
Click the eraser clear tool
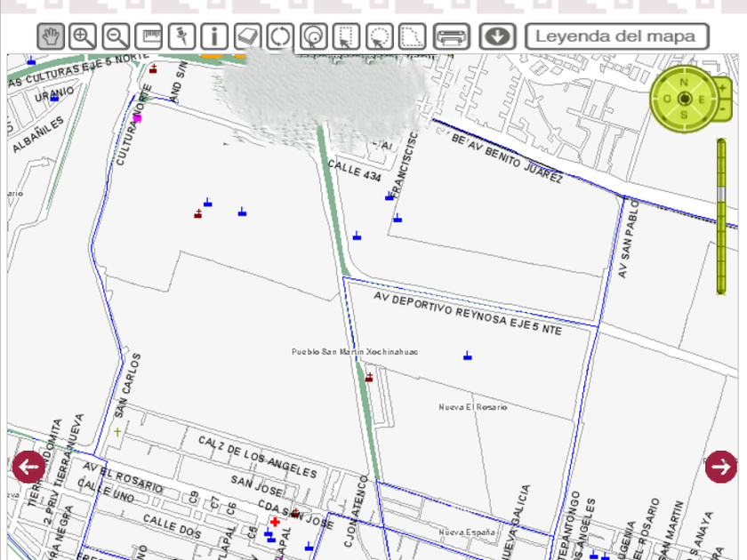click(246, 36)
